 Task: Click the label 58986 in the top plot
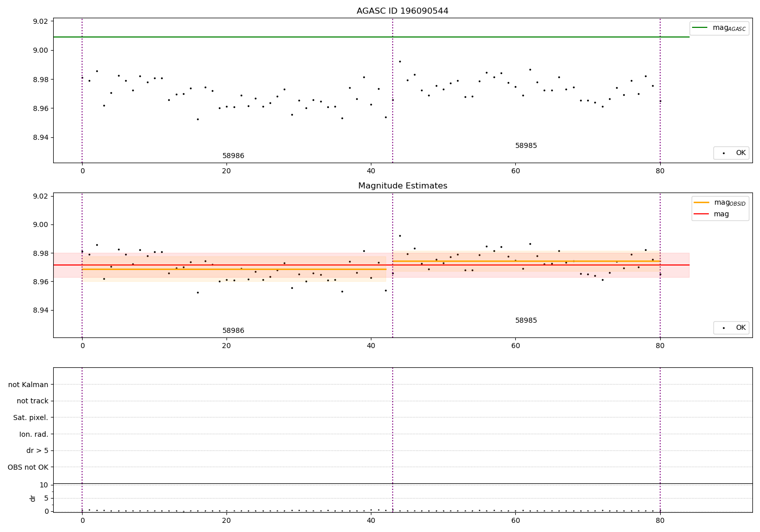pyautogui.click(x=233, y=156)
